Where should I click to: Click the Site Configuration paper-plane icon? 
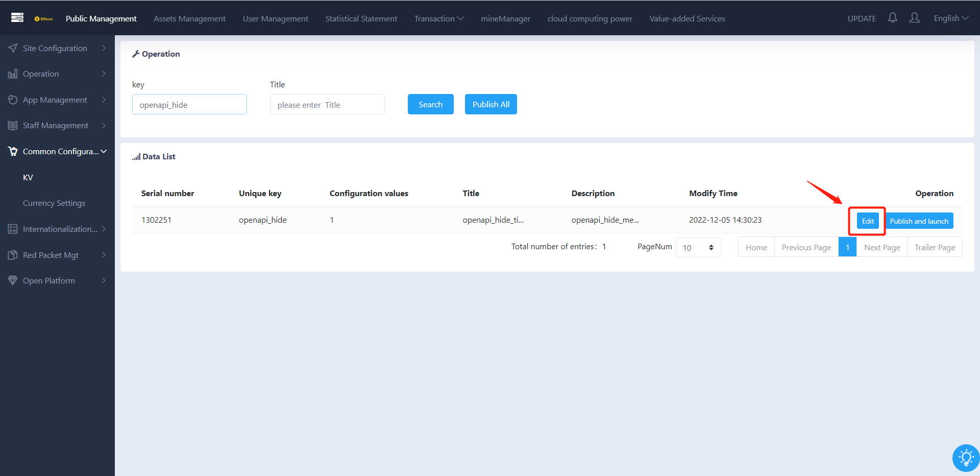point(13,48)
